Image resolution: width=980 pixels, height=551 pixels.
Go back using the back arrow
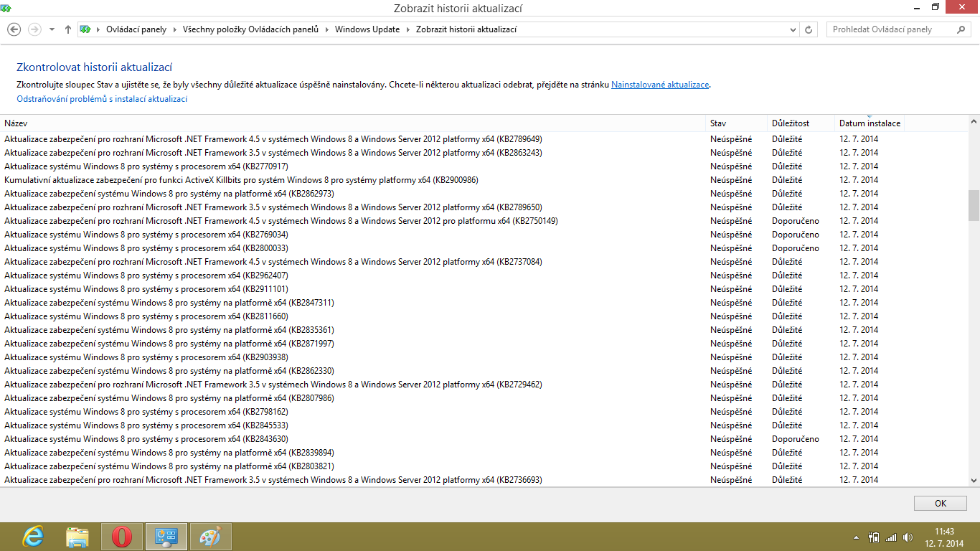pos(14,29)
